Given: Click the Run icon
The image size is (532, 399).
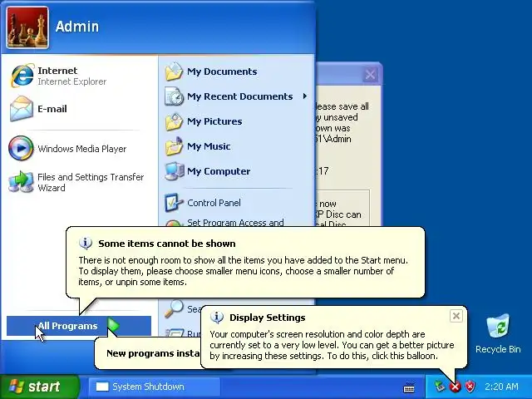Looking at the screenshot, I should [x=174, y=332].
